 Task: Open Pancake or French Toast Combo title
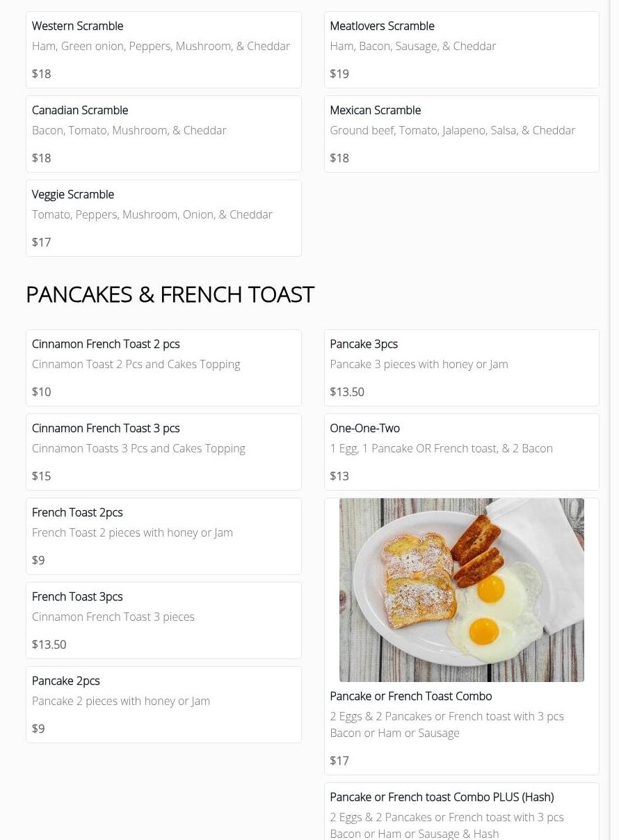pyautogui.click(x=410, y=696)
